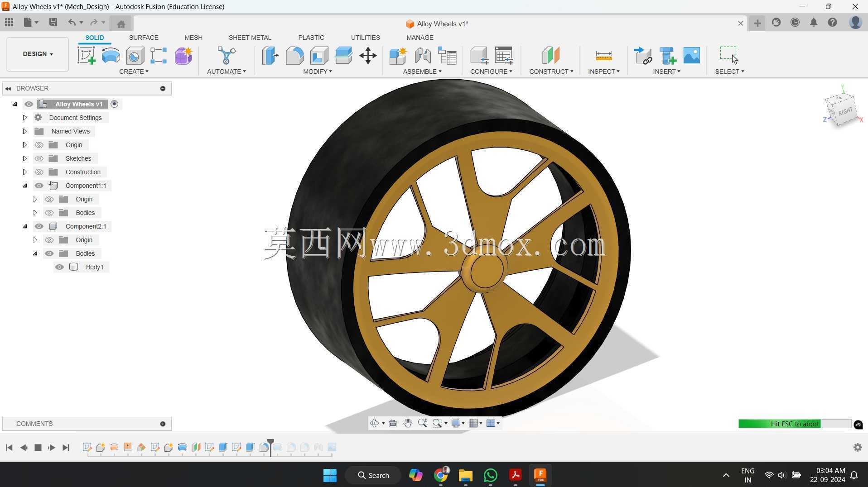Viewport: 868px width, 487px height.
Task: Click the Insert Fastener icon
Action: (667, 56)
